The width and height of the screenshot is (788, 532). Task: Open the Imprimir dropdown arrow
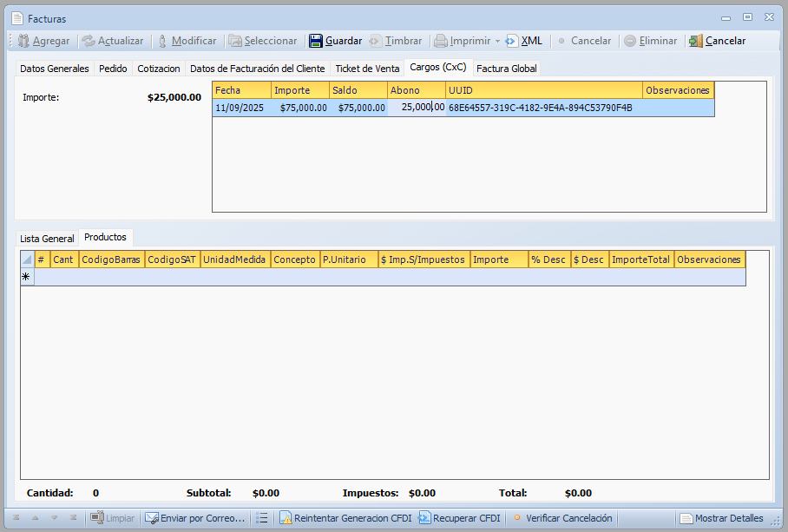[497, 41]
